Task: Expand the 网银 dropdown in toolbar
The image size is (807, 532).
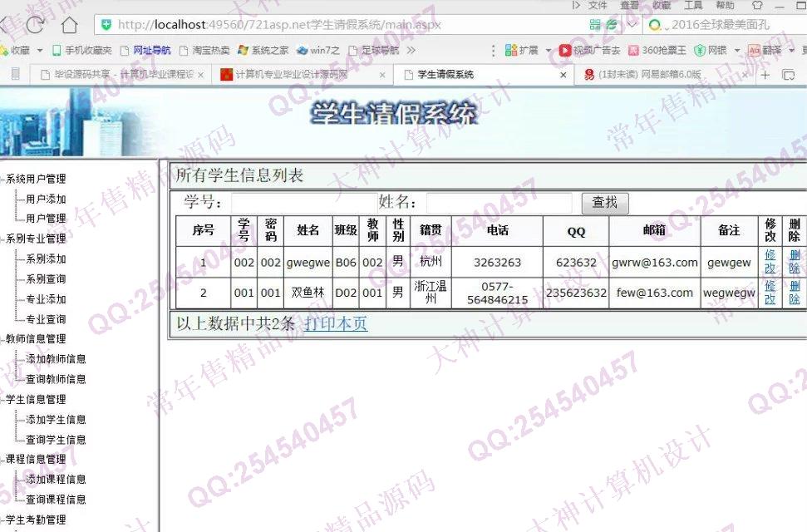Action: pyautogui.click(x=737, y=51)
